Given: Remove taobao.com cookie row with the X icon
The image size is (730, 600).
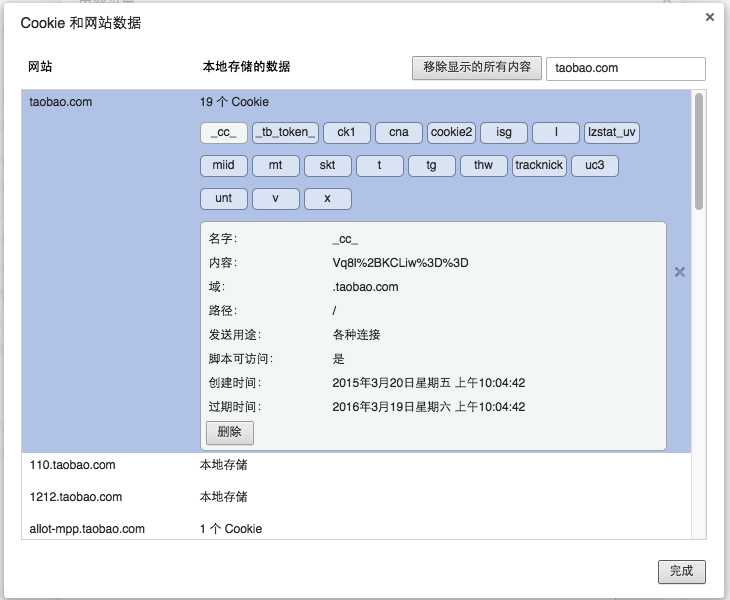Looking at the screenshot, I should click(680, 272).
